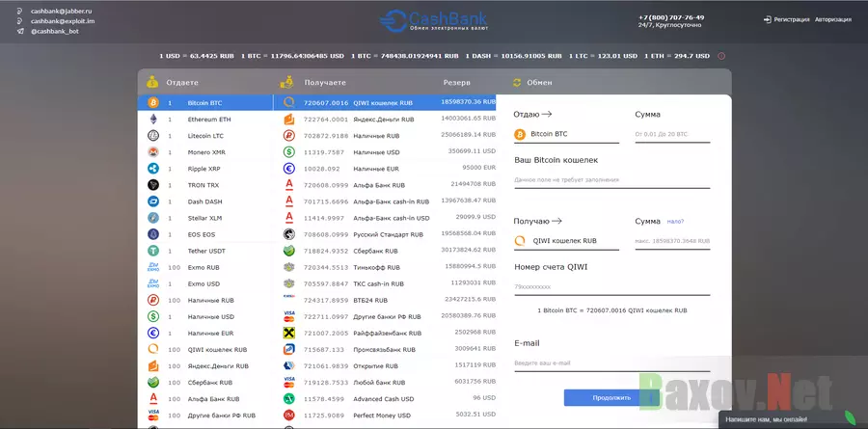Click the Ваш Bitcoin кошелек field

[x=612, y=180]
